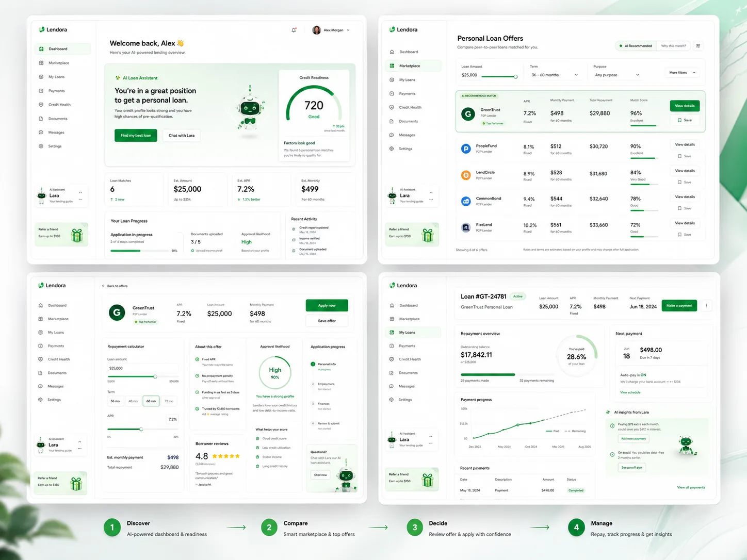
Task: Open Credit Health in Dashboard sidebar
Action: point(60,105)
